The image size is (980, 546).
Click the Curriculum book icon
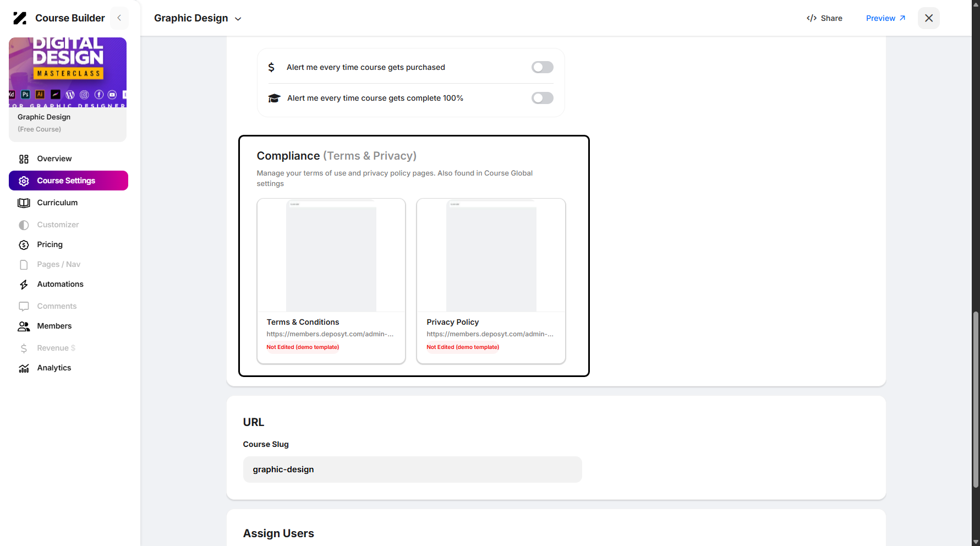tap(24, 203)
